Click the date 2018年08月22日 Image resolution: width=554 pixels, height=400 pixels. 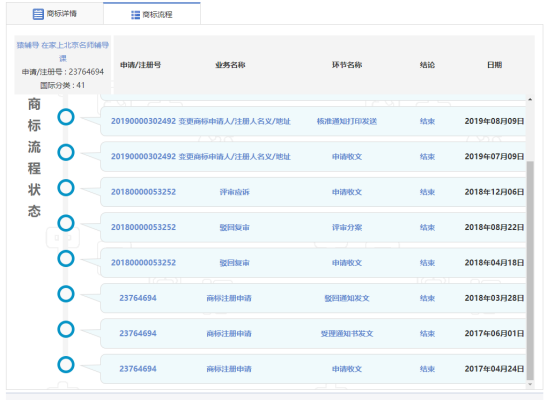[494, 227]
